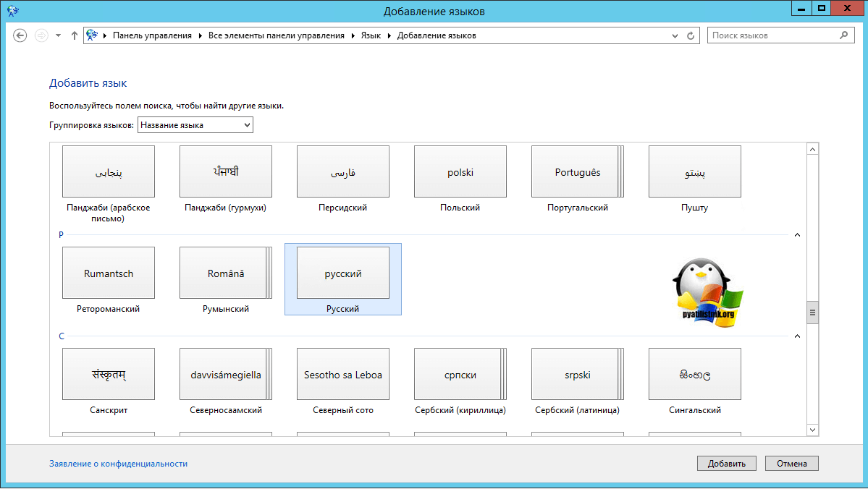Open recent locations dropdown arrow
The image size is (868, 489).
pyautogui.click(x=58, y=35)
